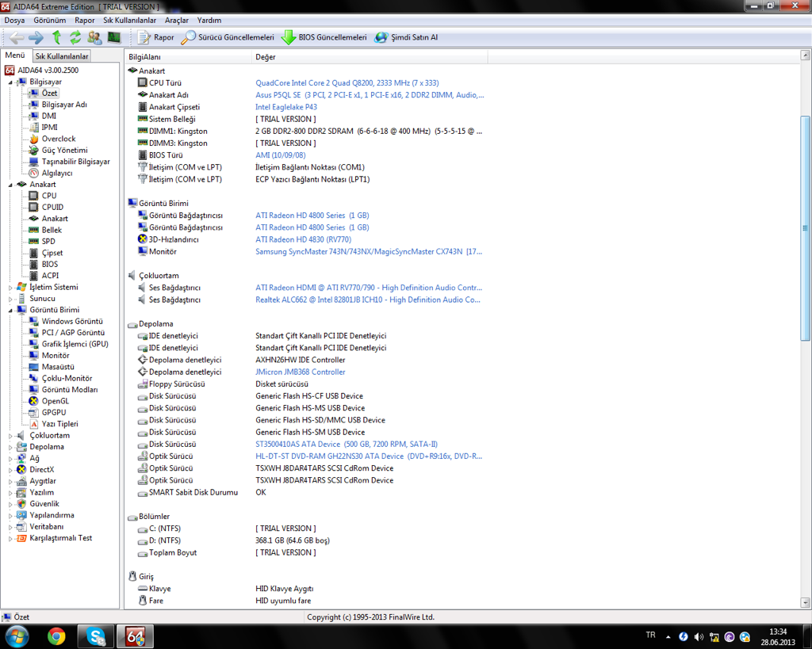This screenshot has height=649, width=812.
Task: Expand the Karşılaştırmalı Test tree node
Action: [x=10, y=538]
